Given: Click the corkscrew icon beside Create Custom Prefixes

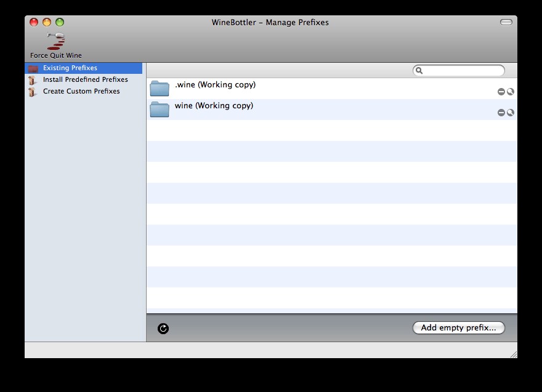Looking at the screenshot, I should pyautogui.click(x=33, y=92).
